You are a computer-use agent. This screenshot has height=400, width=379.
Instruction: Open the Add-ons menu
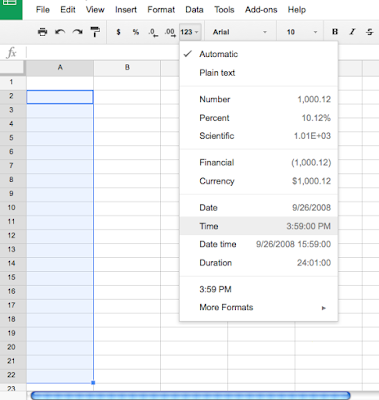coord(261,10)
